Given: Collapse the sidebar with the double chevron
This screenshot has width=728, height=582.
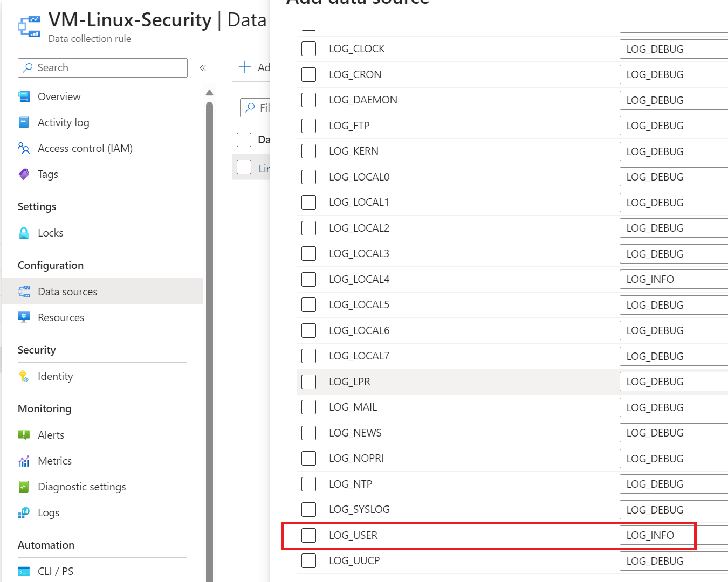Looking at the screenshot, I should coord(203,68).
